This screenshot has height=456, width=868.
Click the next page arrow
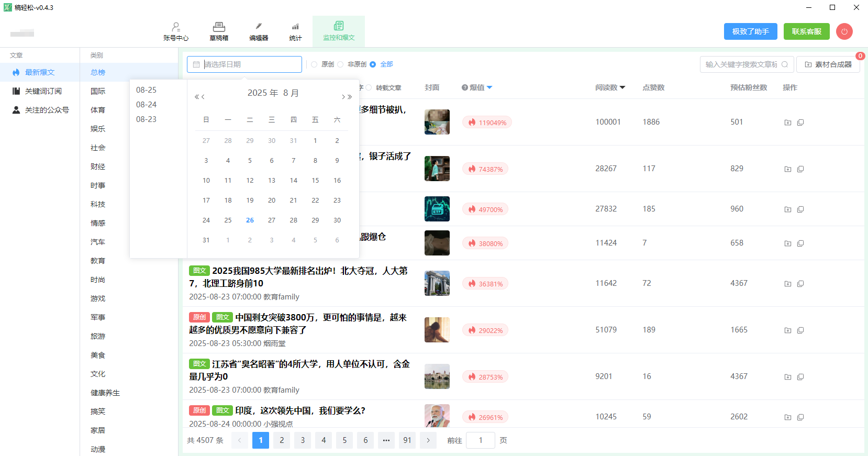(x=428, y=440)
